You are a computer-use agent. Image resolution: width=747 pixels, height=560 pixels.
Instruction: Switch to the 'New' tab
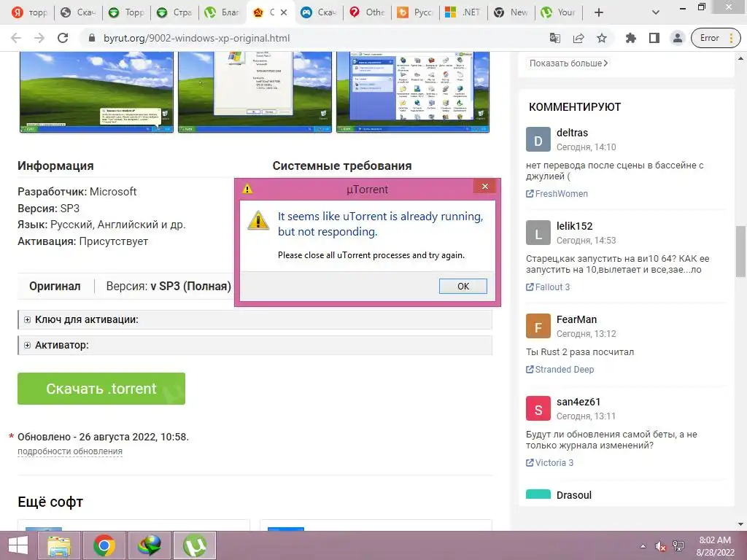511,12
